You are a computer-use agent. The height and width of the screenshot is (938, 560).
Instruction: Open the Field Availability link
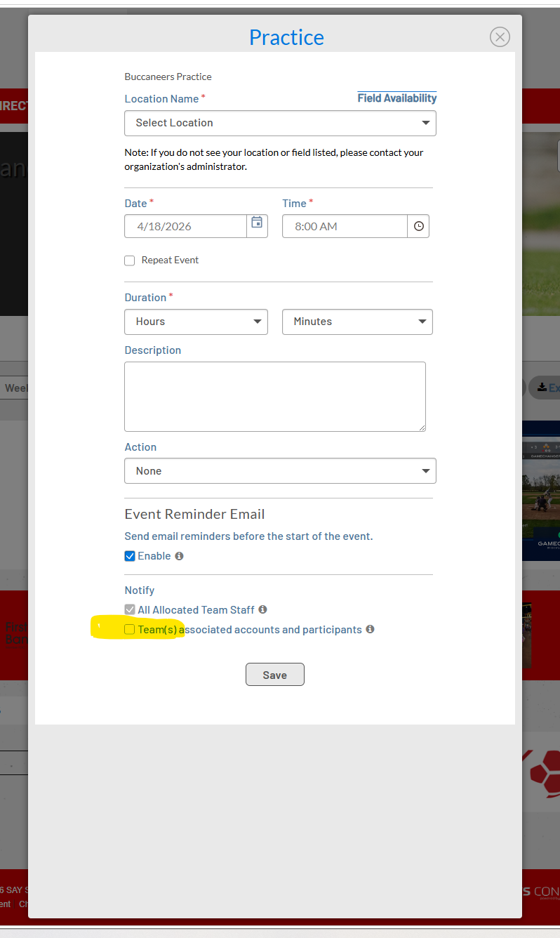396,98
